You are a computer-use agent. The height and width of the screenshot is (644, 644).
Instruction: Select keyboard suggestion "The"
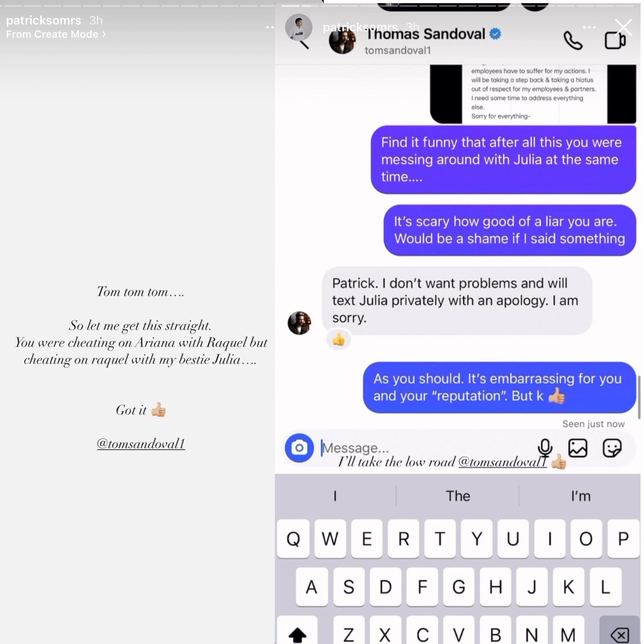(458, 496)
